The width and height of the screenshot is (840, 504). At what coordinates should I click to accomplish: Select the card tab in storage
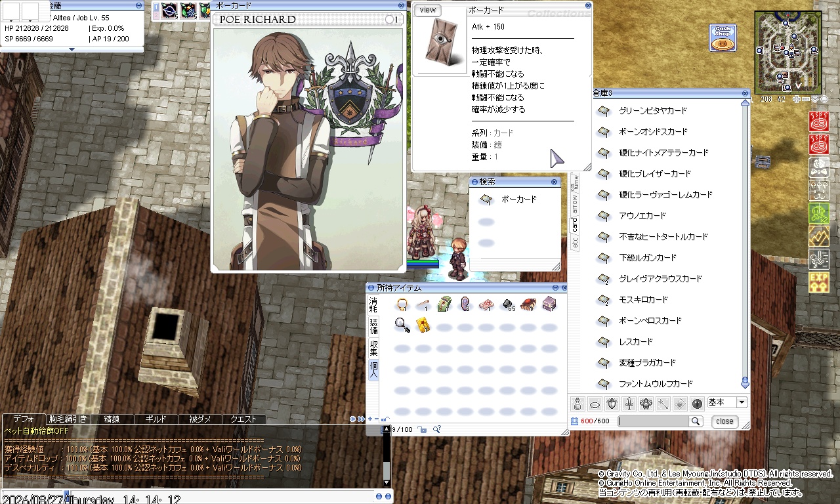click(575, 225)
